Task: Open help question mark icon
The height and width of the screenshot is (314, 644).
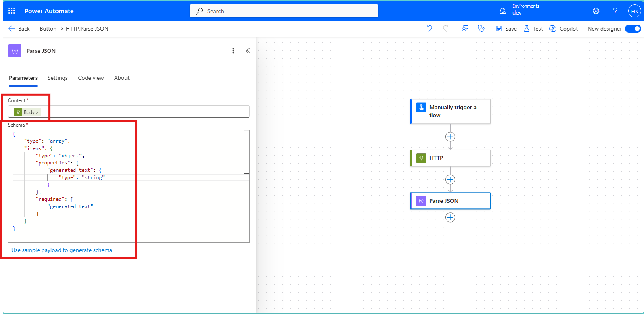Action: click(615, 11)
